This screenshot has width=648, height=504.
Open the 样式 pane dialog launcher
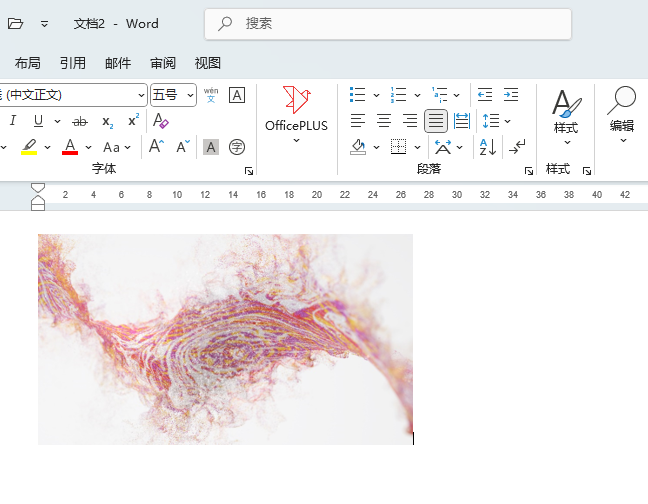587,171
